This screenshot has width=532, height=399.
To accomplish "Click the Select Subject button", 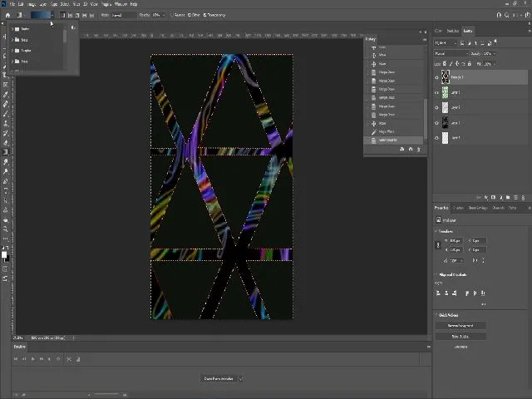I will click(461, 337).
